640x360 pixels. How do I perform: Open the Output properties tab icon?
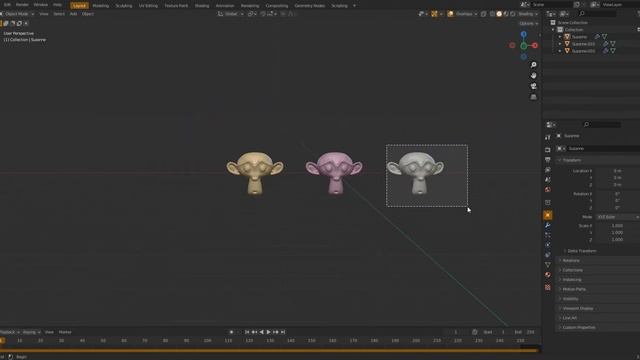(x=548, y=160)
